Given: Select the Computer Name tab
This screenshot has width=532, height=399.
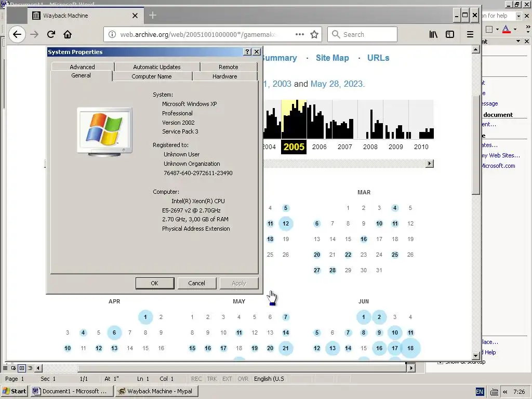Looking at the screenshot, I should [152, 76].
